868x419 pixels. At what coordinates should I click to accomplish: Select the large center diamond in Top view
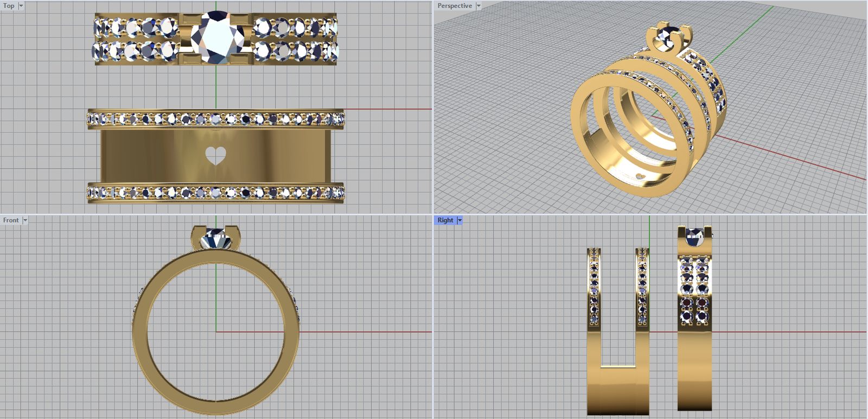tap(216, 37)
